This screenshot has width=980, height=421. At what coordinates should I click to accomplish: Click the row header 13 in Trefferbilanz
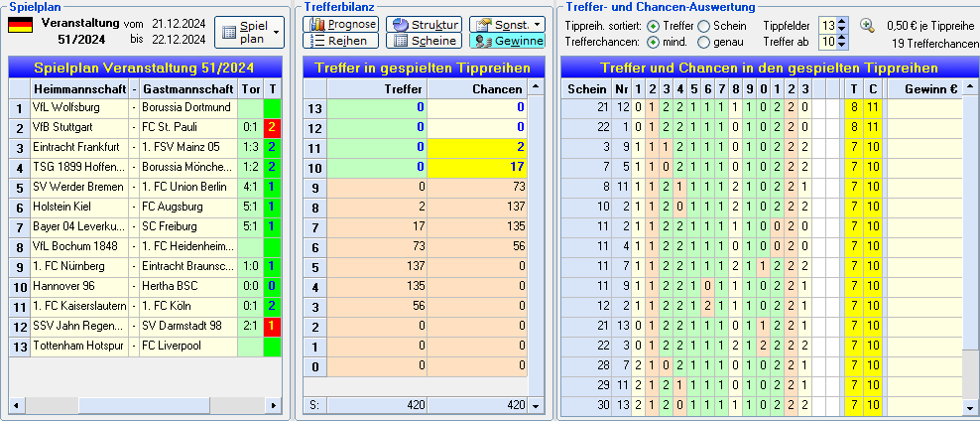click(315, 107)
